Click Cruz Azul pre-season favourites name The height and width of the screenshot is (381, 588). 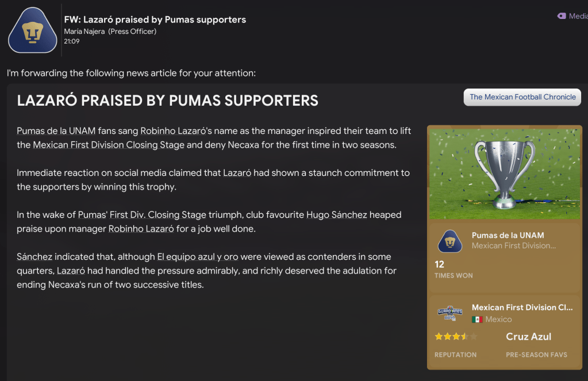[528, 337]
